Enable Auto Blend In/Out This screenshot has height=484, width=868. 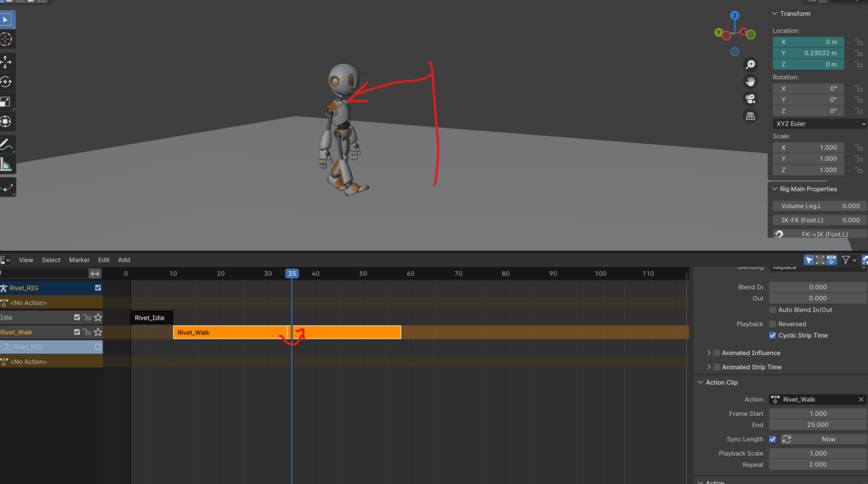[772, 310]
